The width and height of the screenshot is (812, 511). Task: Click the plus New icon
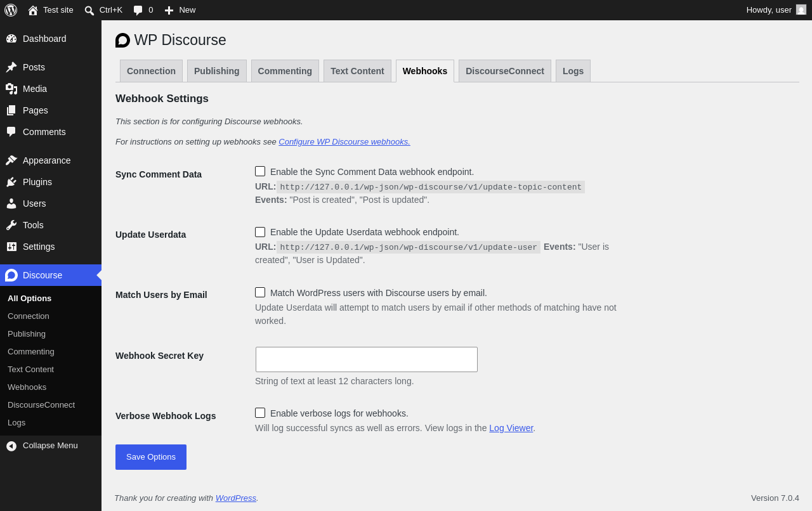169,10
